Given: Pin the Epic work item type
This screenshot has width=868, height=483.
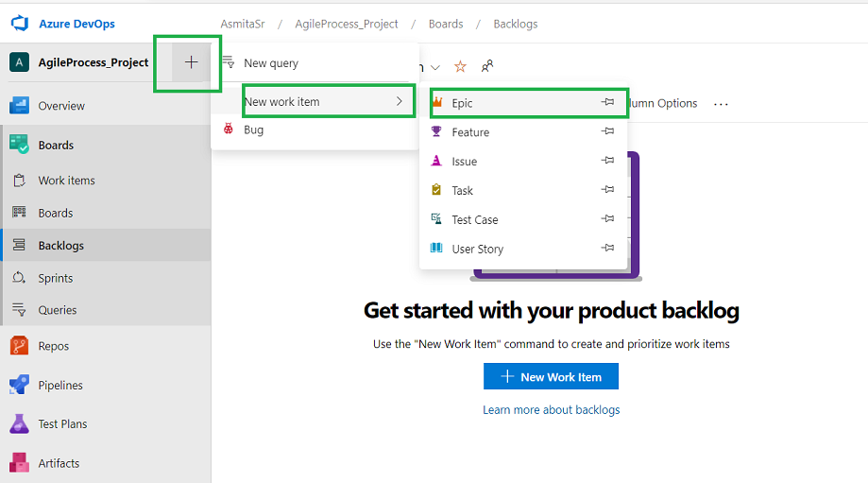Looking at the screenshot, I should (x=608, y=102).
